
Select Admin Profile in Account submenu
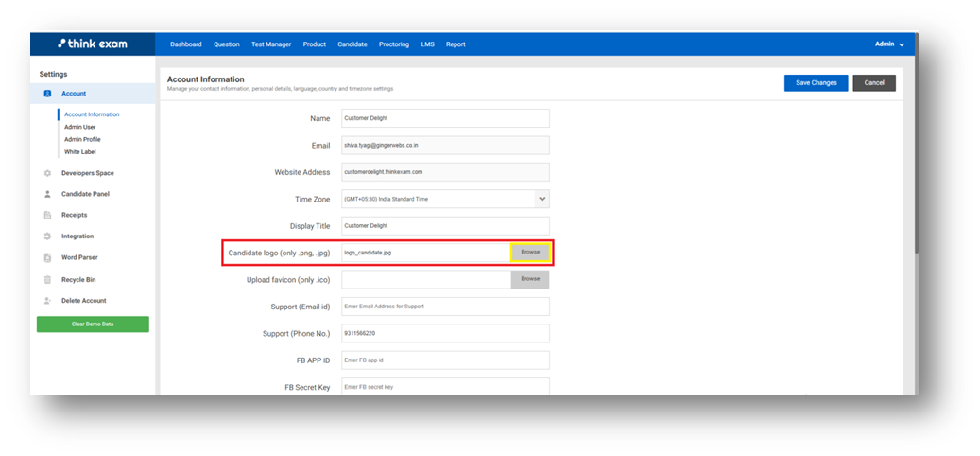coord(82,139)
